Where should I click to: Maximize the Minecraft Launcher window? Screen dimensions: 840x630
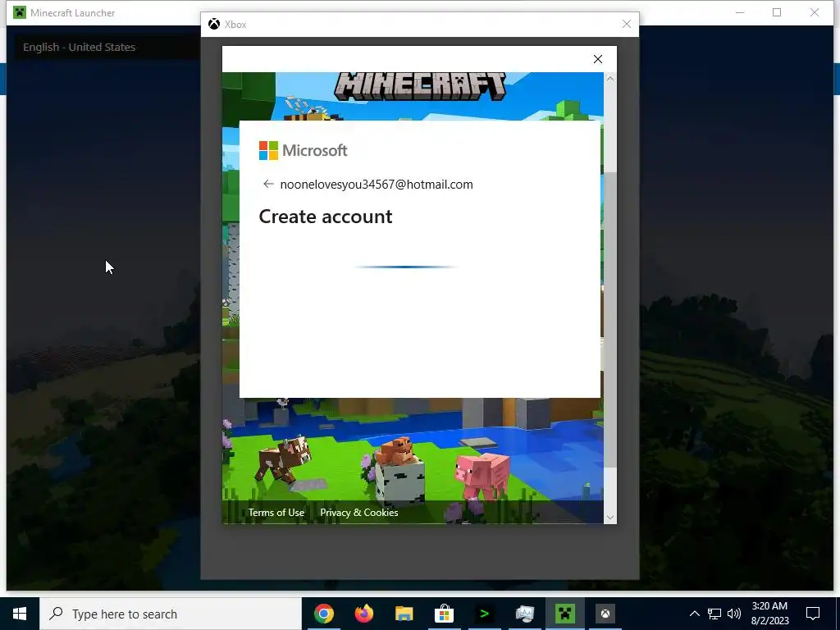pyautogui.click(x=777, y=12)
